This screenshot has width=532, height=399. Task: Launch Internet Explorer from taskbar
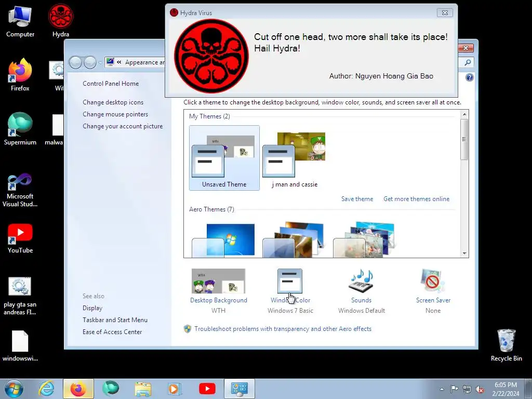pos(46,389)
